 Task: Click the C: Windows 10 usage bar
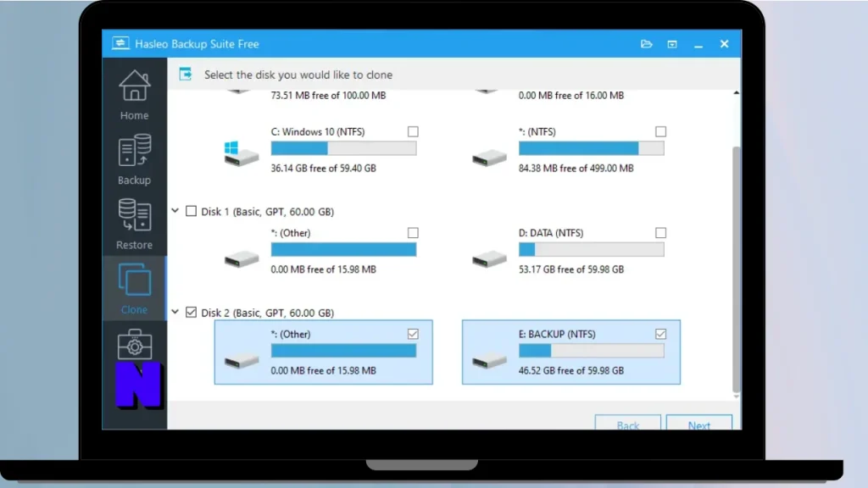(344, 148)
